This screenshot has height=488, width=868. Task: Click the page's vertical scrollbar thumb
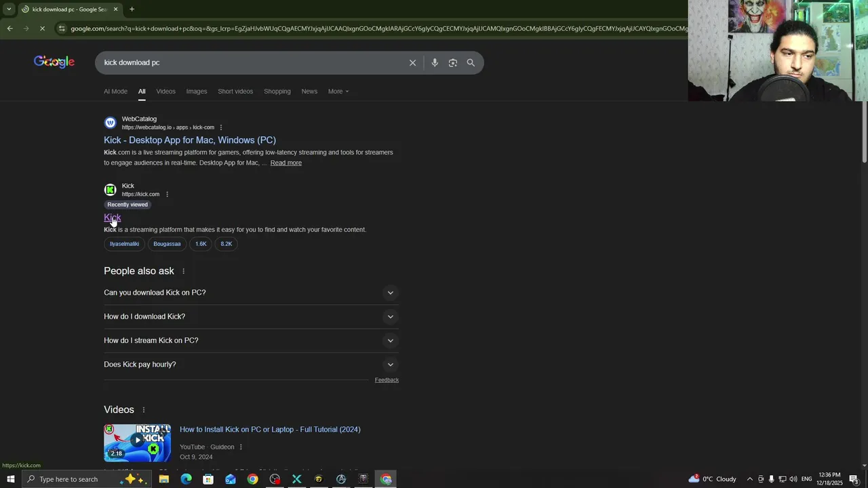click(x=864, y=132)
